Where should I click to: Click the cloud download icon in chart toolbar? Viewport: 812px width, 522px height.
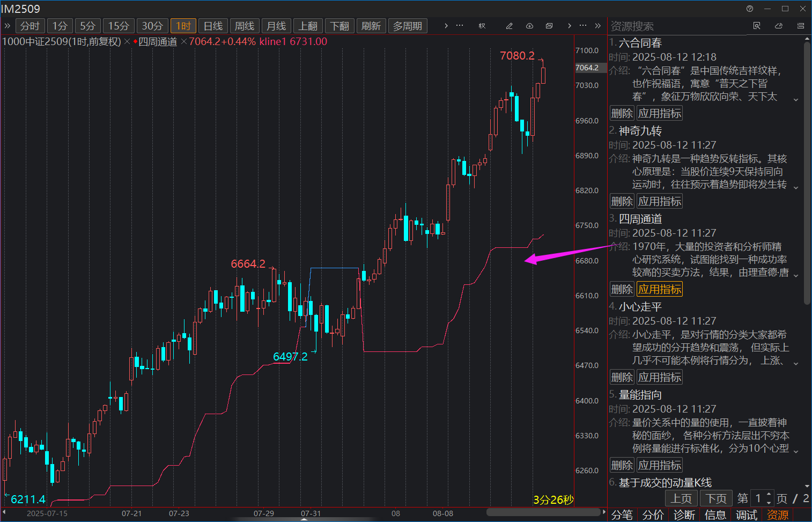point(529,26)
